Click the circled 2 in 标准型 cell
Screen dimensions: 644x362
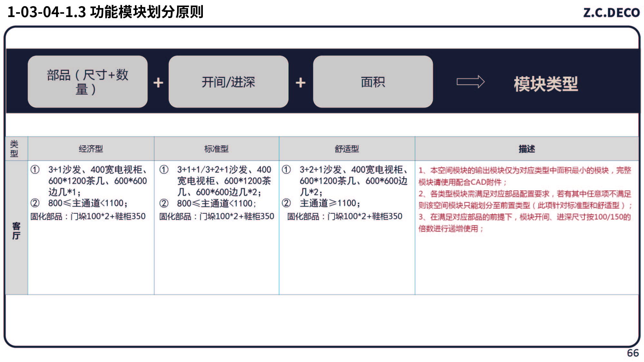[x=164, y=203]
